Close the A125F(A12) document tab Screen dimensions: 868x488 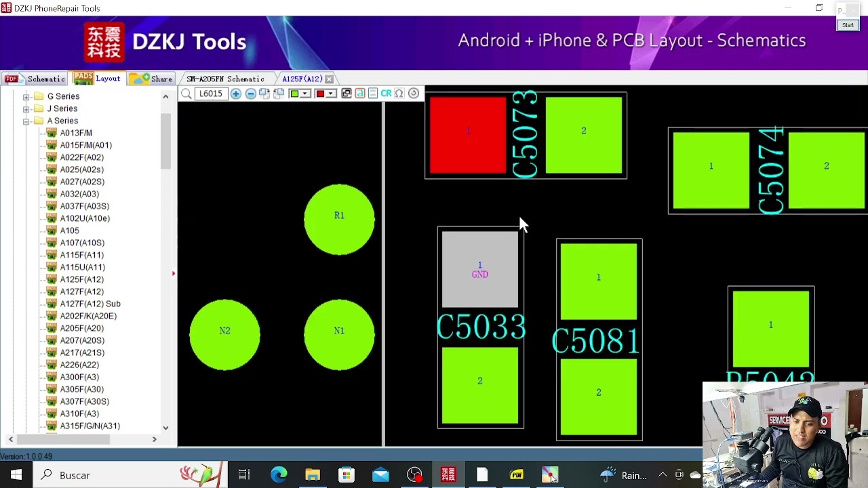tap(329, 79)
